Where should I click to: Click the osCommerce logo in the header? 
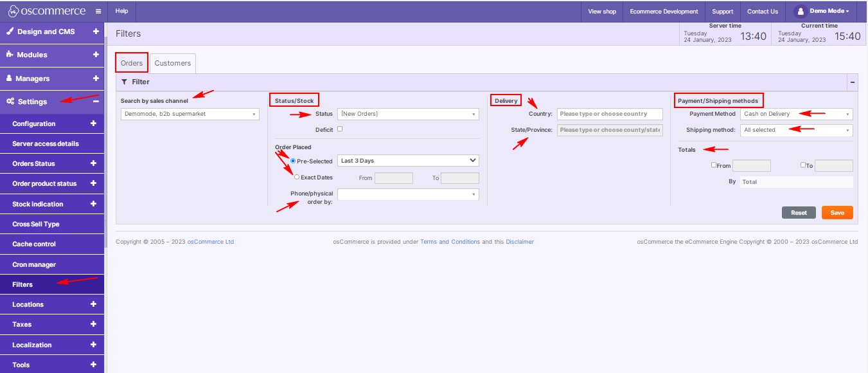(x=44, y=10)
